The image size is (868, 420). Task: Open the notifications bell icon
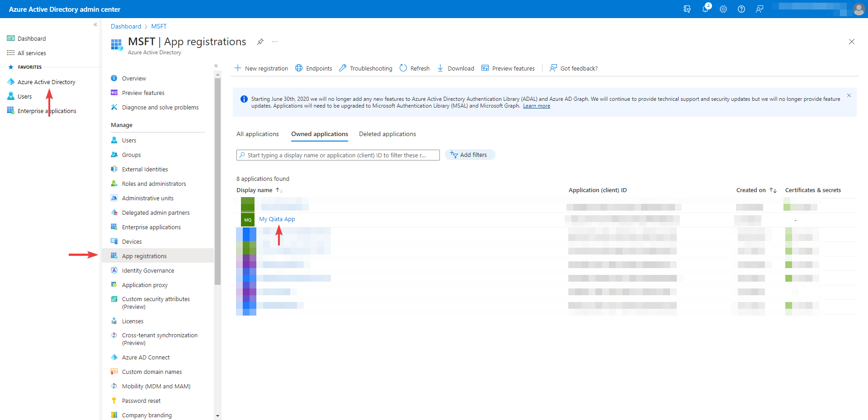coord(705,9)
